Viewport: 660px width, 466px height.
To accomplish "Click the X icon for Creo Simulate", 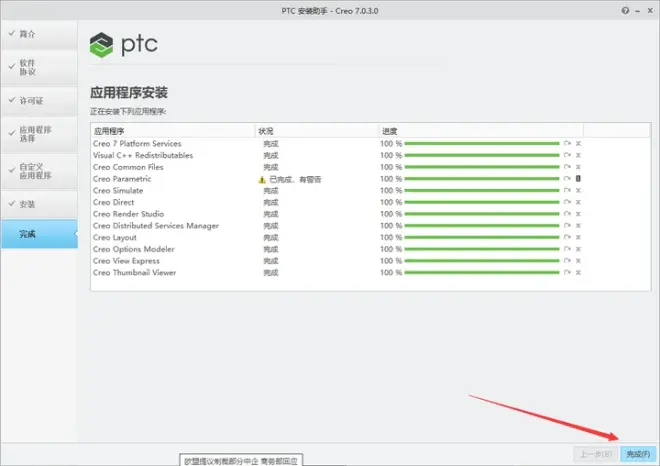I will point(578,190).
